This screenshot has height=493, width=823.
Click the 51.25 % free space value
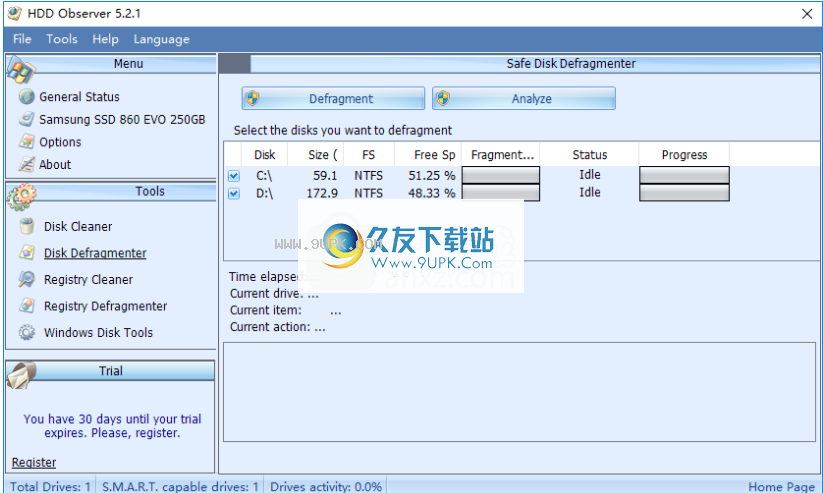432,175
